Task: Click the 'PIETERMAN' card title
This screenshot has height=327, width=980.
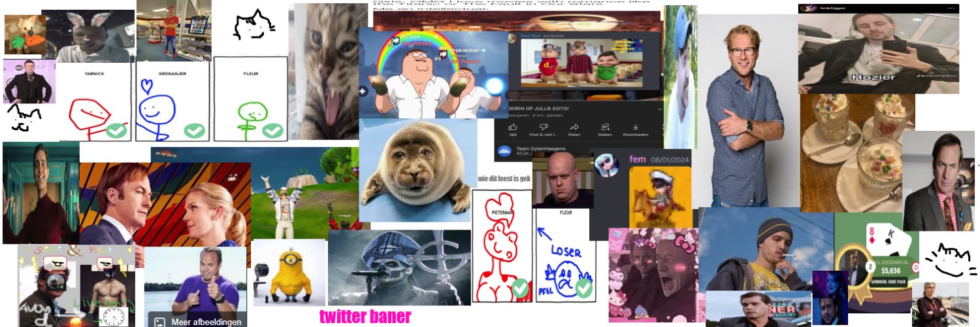Action: point(502,212)
